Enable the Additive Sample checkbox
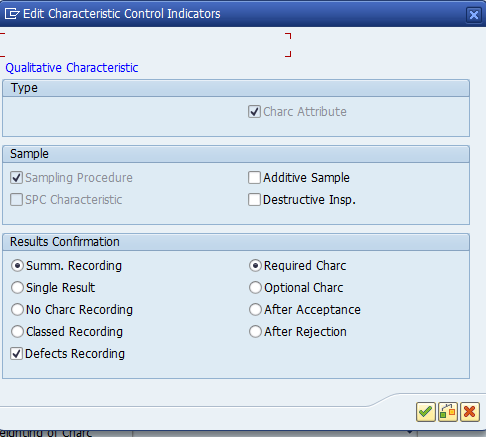486x437 pixels. pos(254,178)
